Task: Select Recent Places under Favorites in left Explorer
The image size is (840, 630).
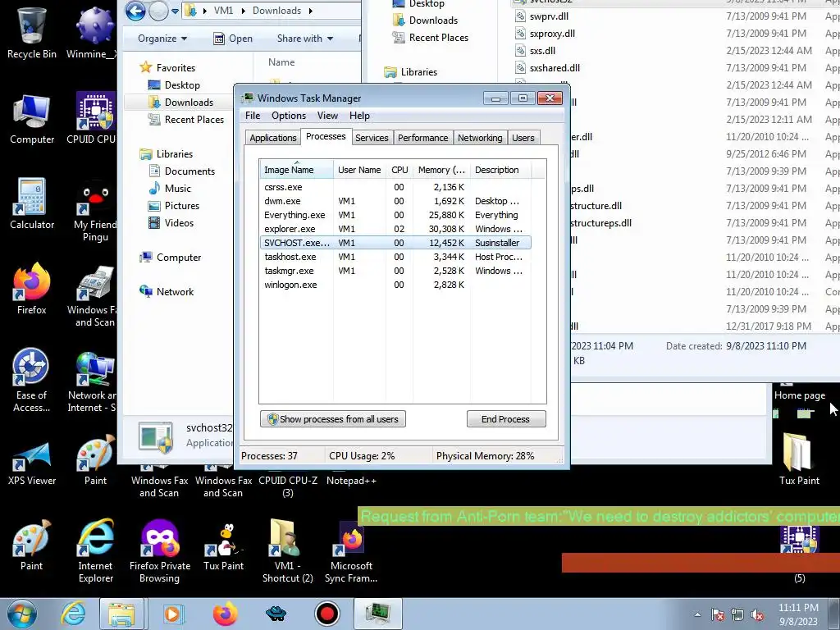Action: tap(186, 120)
